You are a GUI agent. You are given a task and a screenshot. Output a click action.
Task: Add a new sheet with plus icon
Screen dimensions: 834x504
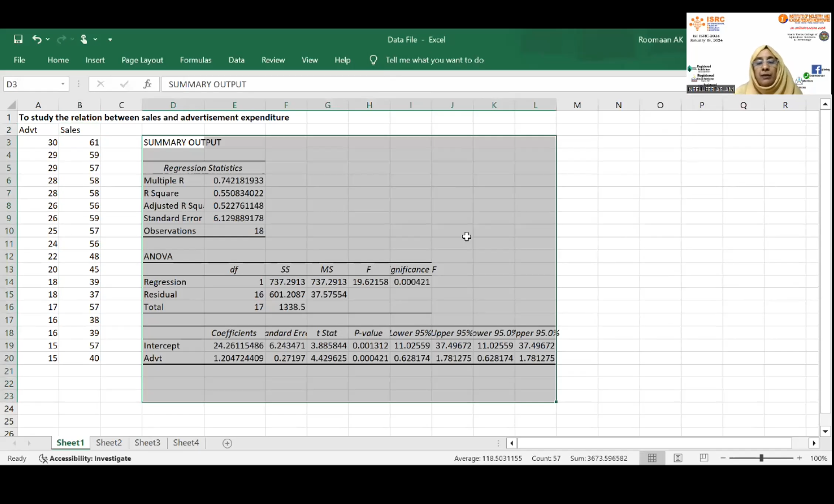[227, 443]
